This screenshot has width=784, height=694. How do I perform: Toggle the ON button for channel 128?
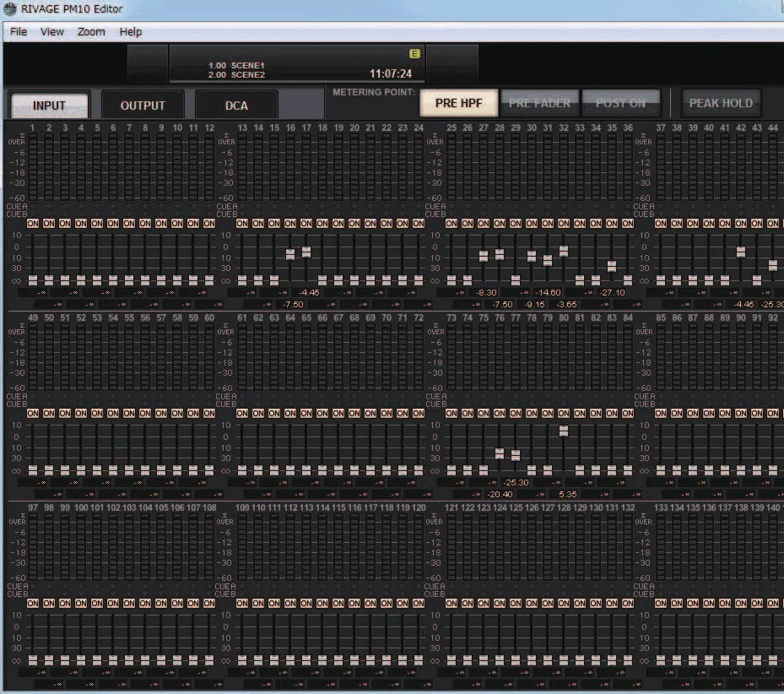click(x=564, y=604)
